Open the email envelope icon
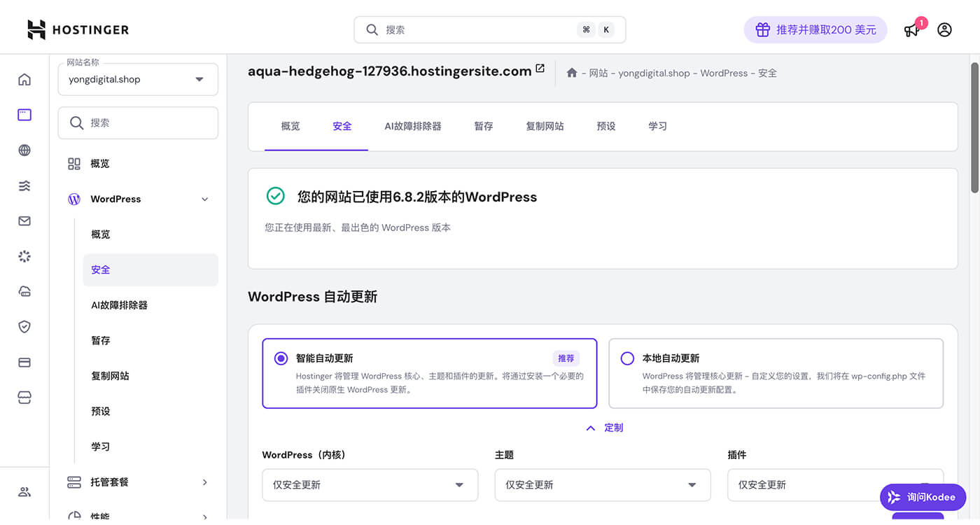Image resolution: width=980 pixels, height=525 pixels. coord(24,220)
